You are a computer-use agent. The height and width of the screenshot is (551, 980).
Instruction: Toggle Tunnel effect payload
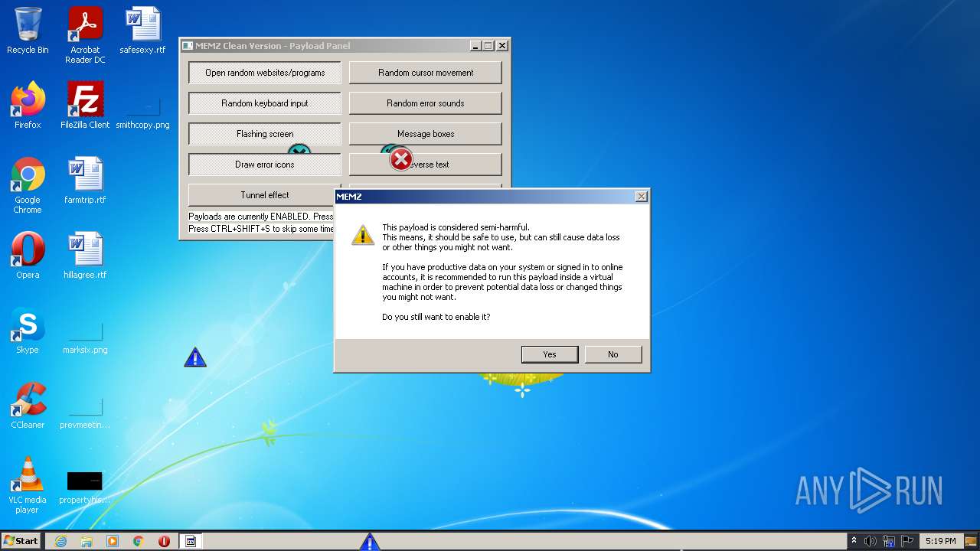(x=260, y=195)
